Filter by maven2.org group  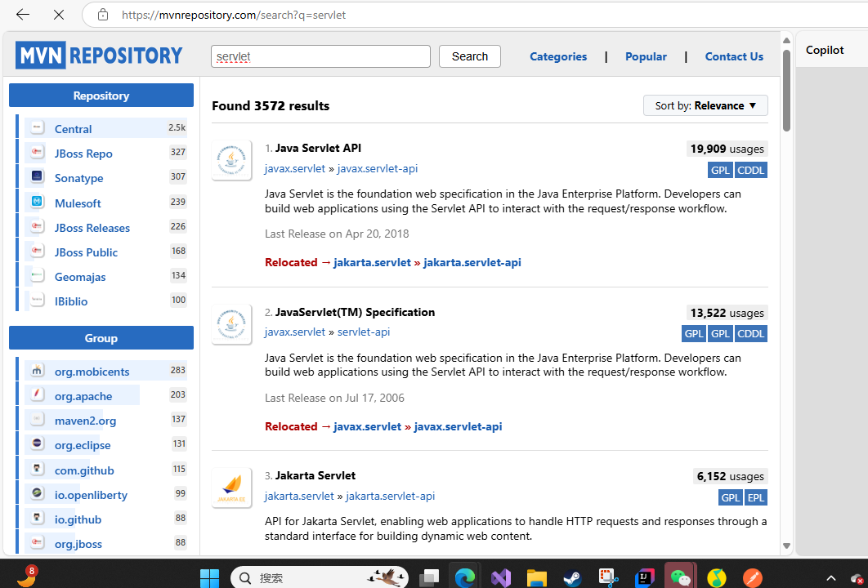(85, 421)
